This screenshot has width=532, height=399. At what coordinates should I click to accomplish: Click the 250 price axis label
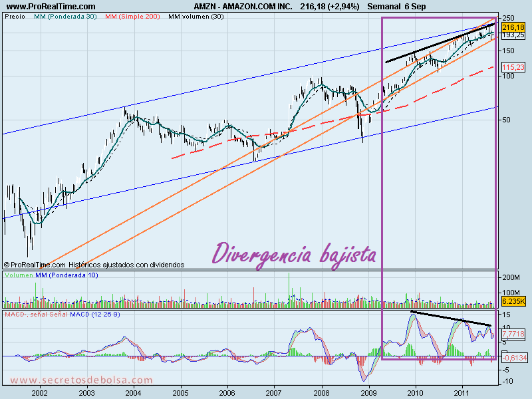(508, 18)
